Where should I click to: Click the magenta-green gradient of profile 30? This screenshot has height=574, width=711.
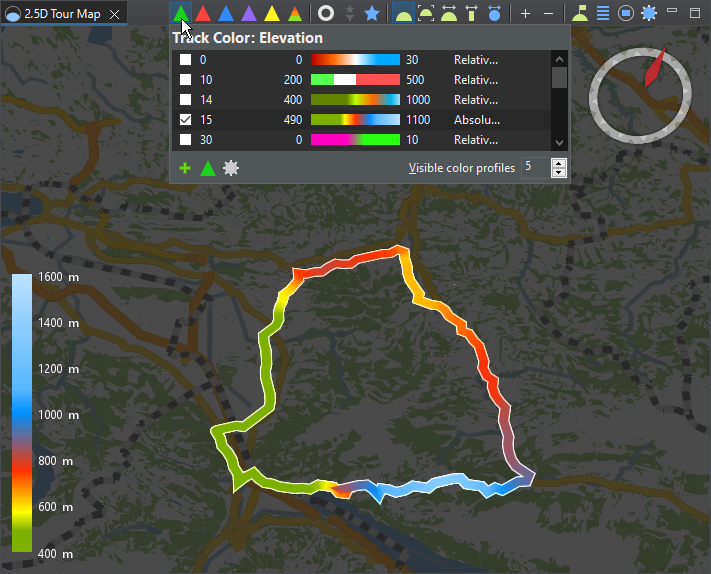pos(355,139)
